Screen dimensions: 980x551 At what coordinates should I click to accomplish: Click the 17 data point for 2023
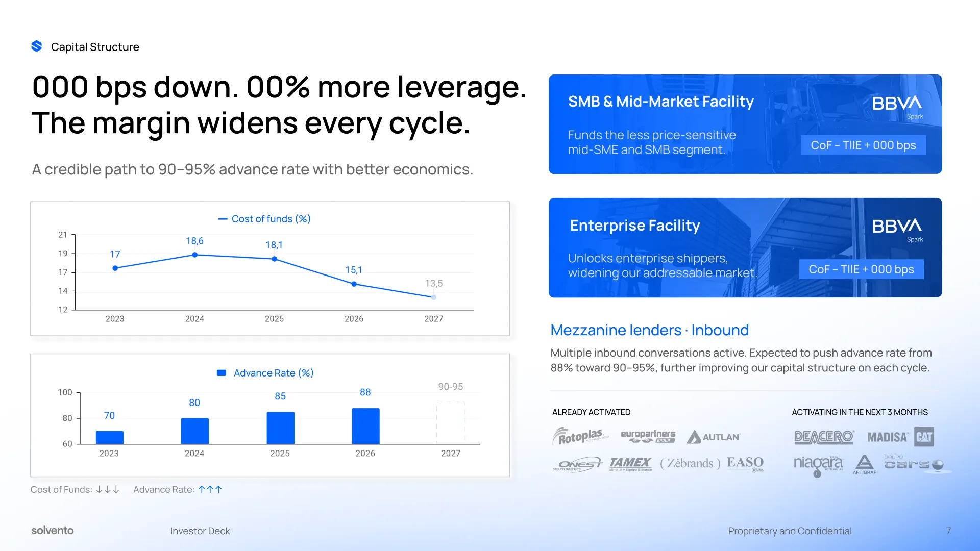point(115,268)
